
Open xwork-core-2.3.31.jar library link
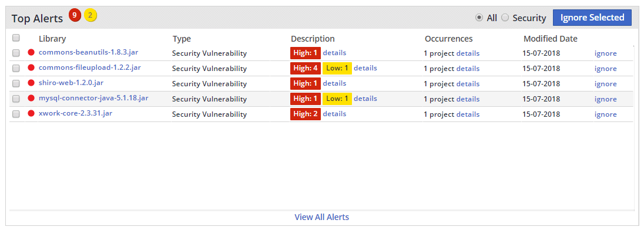[x=76, y=113]
